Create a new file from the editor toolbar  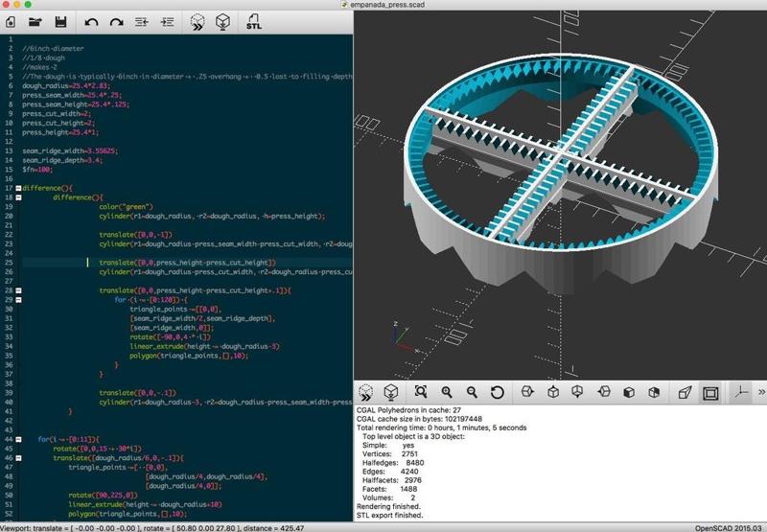pyautogui.click(x=11, y=22)
